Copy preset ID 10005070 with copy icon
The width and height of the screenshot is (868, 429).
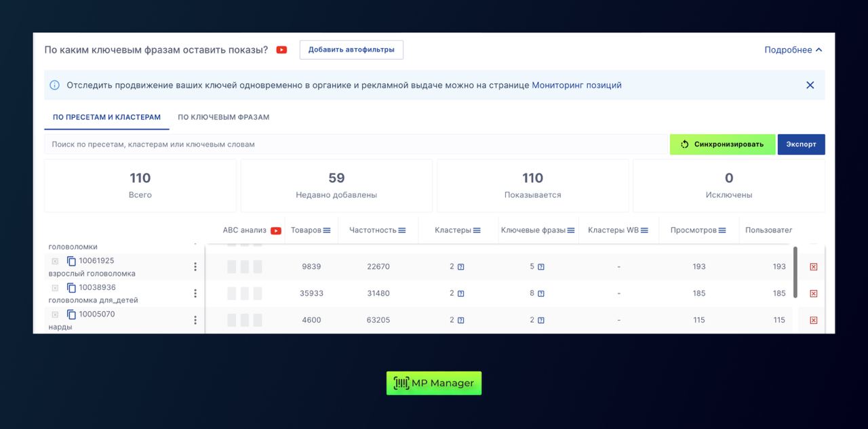(71, 314)
